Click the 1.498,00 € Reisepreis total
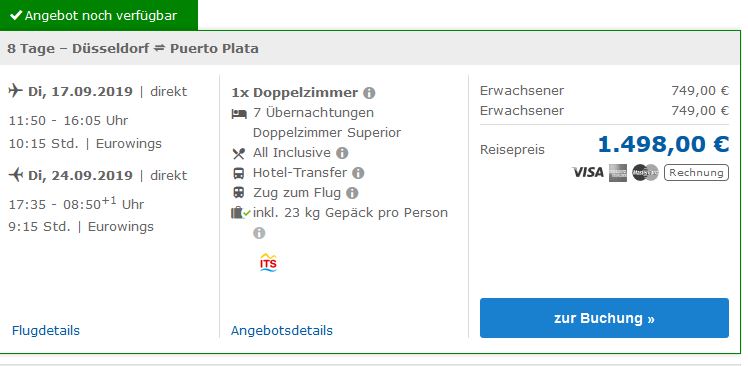The height and width of the screenshot is (366, 748). click(x=663, y=145)
